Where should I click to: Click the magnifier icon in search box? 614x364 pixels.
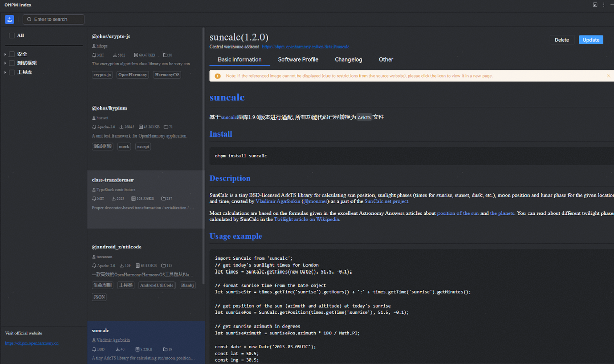(x=29, y=19)
